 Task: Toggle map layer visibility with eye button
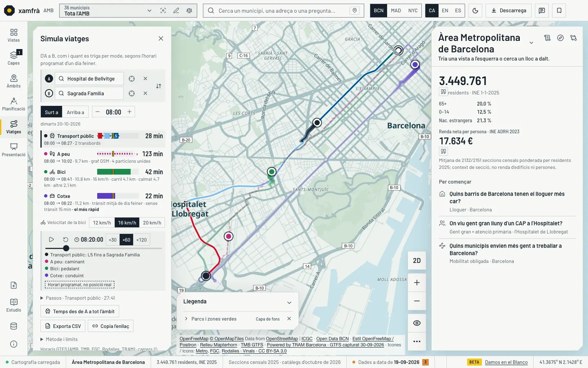[417, 323]
